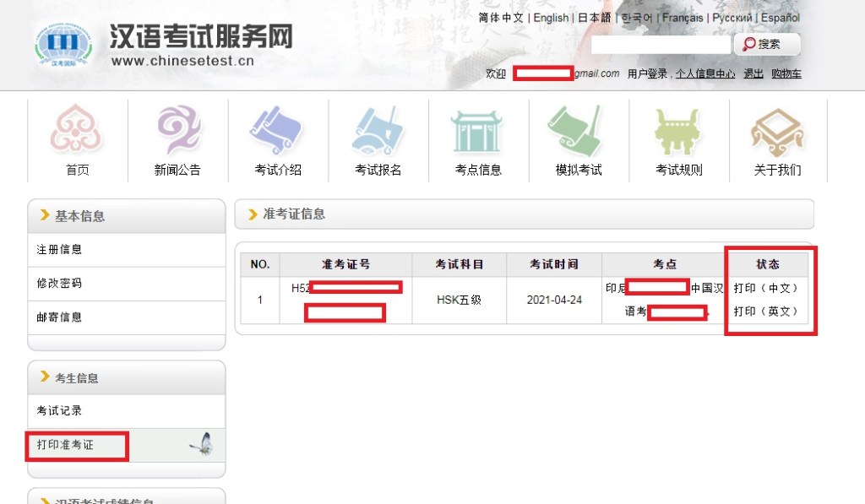Select the 考试规则 bronze vessel icon
Screen dimensions: 865x504
pos(678,131)
